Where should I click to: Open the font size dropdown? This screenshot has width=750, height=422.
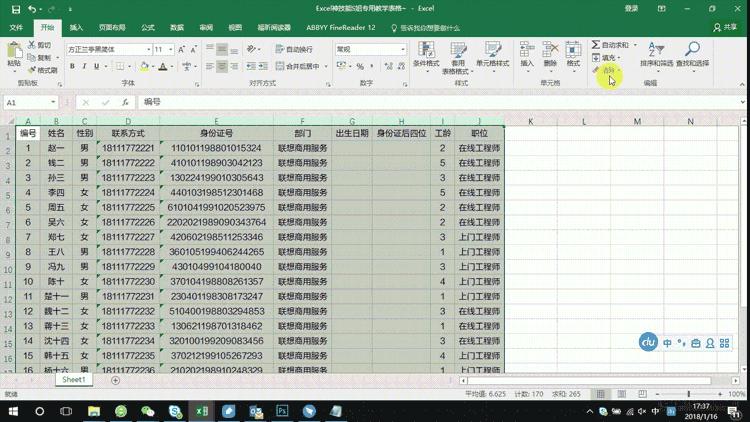tap(170, 49)
